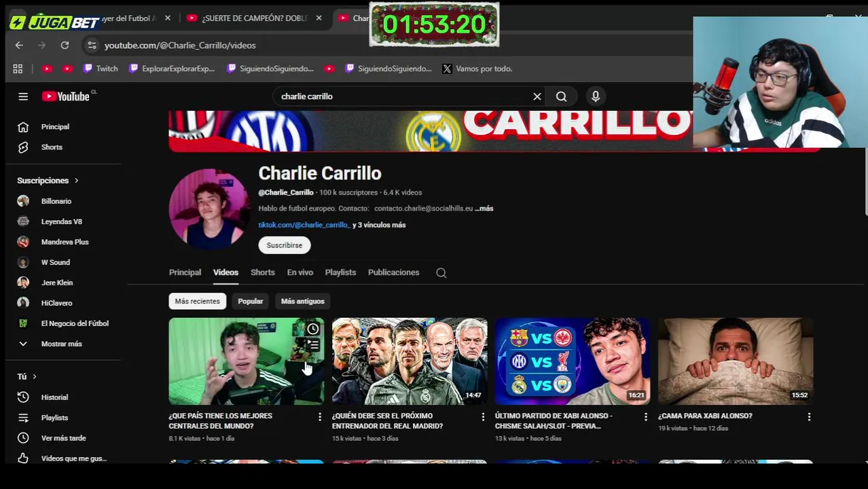
Task: Open the tiktok.com/@charlie_carrillo_ link
Action: (304, 225)
